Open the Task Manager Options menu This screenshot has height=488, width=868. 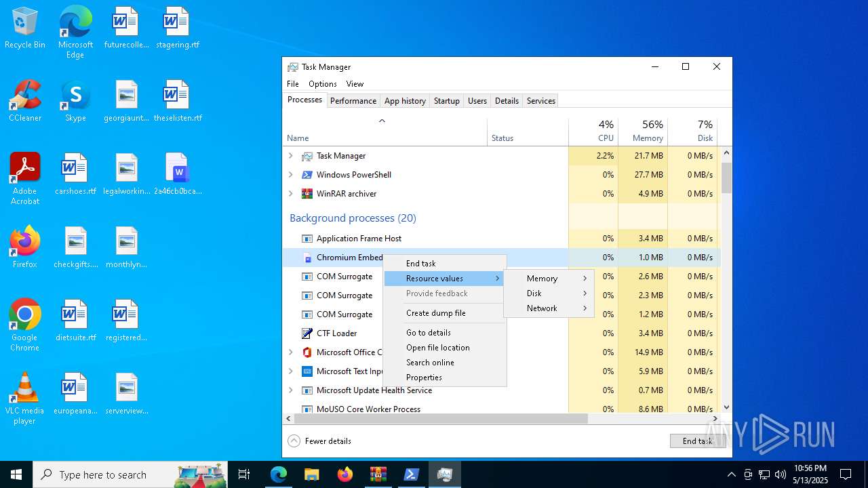point(323,84)
